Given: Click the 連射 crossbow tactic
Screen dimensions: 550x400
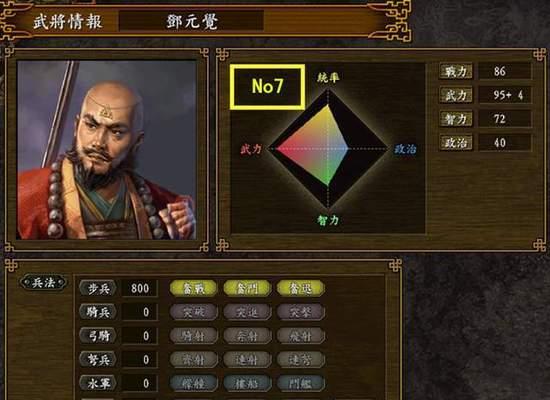Looking at the screenshot, I should click(247, 359).
